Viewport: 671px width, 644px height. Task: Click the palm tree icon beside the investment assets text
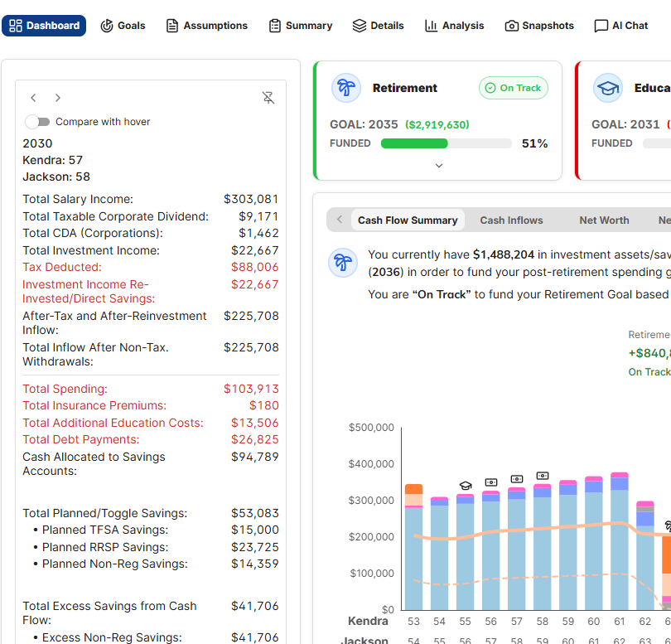click(343, 263)
